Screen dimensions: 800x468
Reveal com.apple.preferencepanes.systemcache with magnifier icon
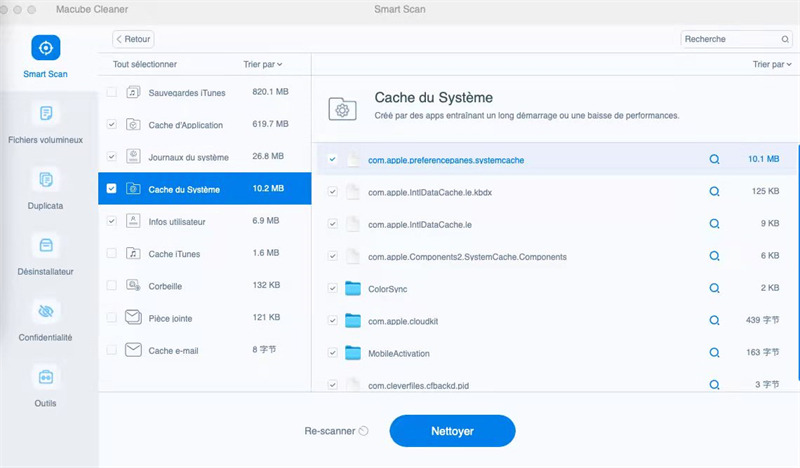(x=714, y=159)
